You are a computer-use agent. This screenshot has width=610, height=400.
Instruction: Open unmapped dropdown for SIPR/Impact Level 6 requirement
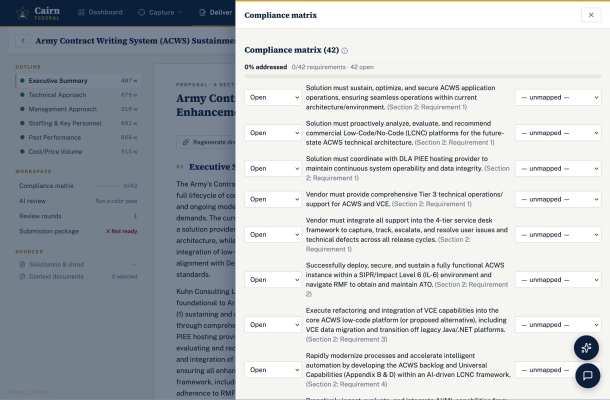(558, 280)
